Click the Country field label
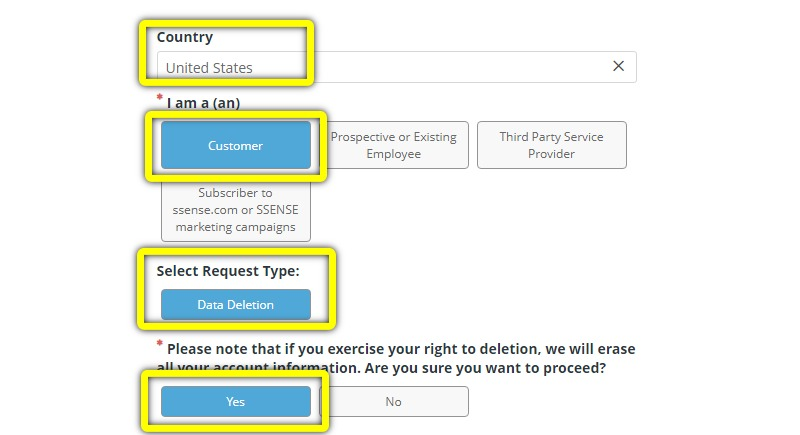 pos(185,37)
